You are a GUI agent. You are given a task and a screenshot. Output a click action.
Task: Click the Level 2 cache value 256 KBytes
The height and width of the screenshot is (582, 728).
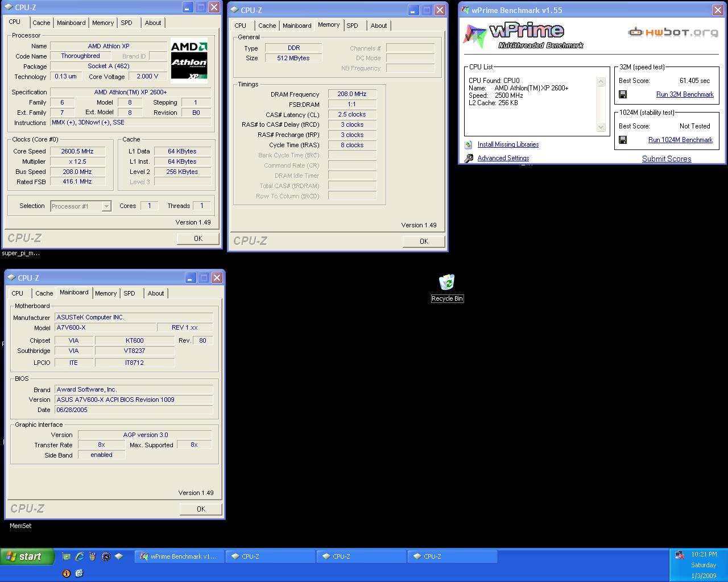coord(183,172)
